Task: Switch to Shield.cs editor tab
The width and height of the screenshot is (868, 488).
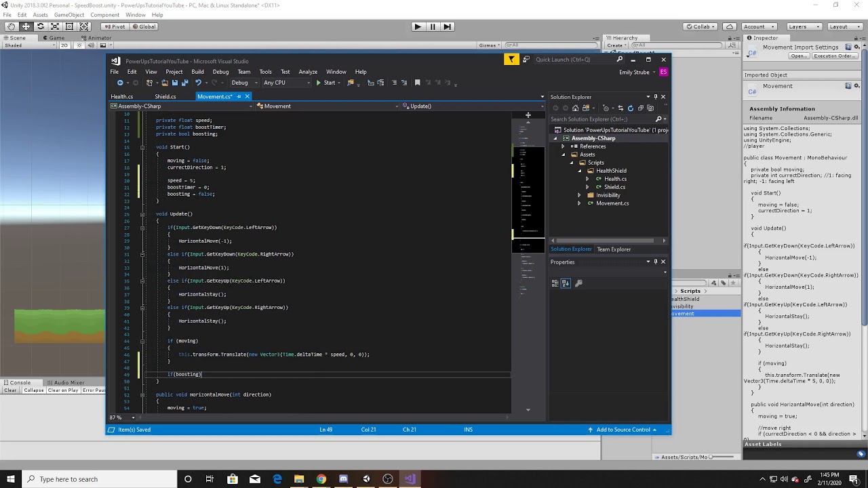Action: tap(165, 96)
